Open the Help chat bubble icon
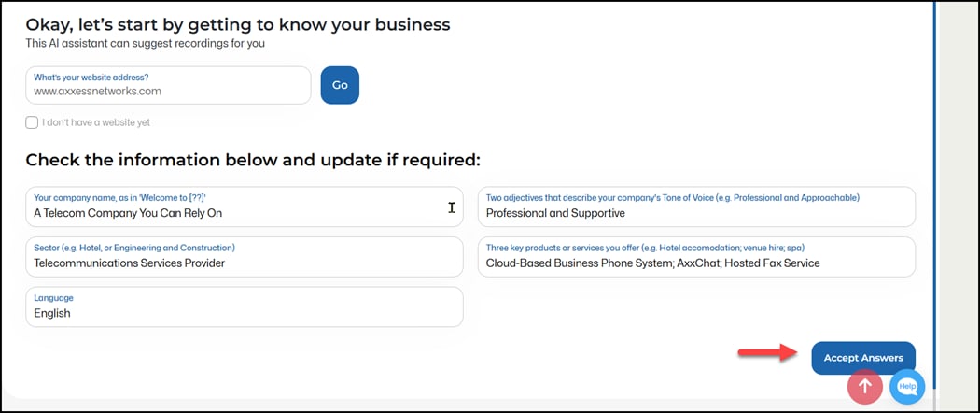The width and height of the screenshot is (980, 413). (907, 386)
